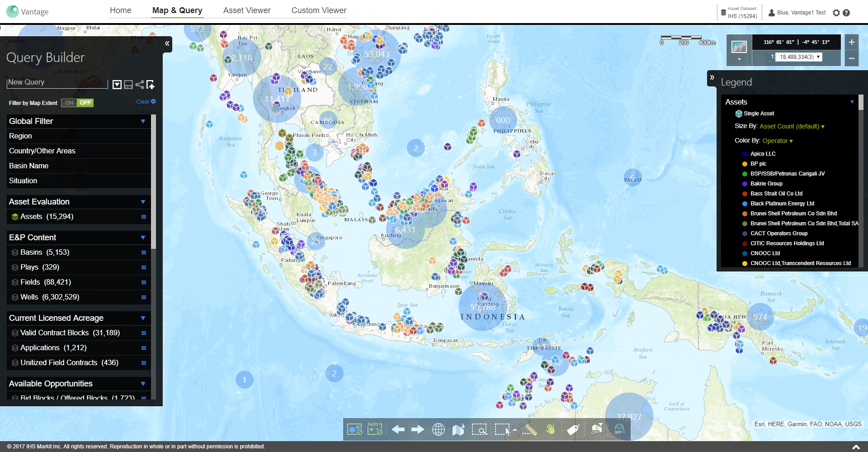Screen dimensions: 868x452
Task: Open the Custom Viewer tab
Action: [319, 10]
